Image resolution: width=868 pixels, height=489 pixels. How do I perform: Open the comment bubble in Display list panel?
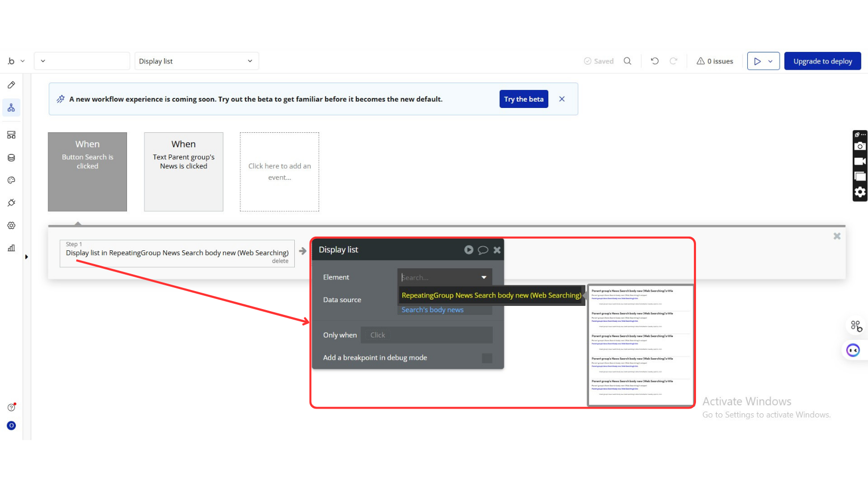[x=483, y=250]
